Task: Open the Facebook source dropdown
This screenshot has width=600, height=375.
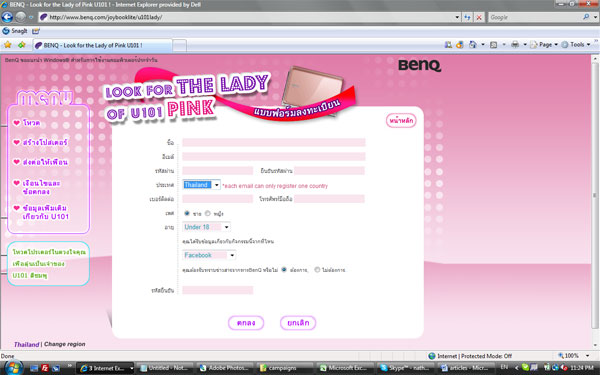Action: [x=209, y=255]
